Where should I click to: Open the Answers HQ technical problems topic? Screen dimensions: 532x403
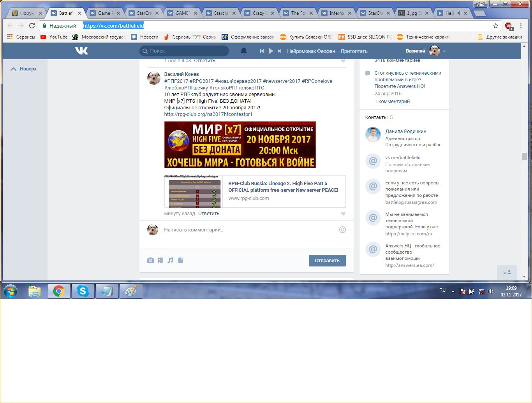pos(408,79)
